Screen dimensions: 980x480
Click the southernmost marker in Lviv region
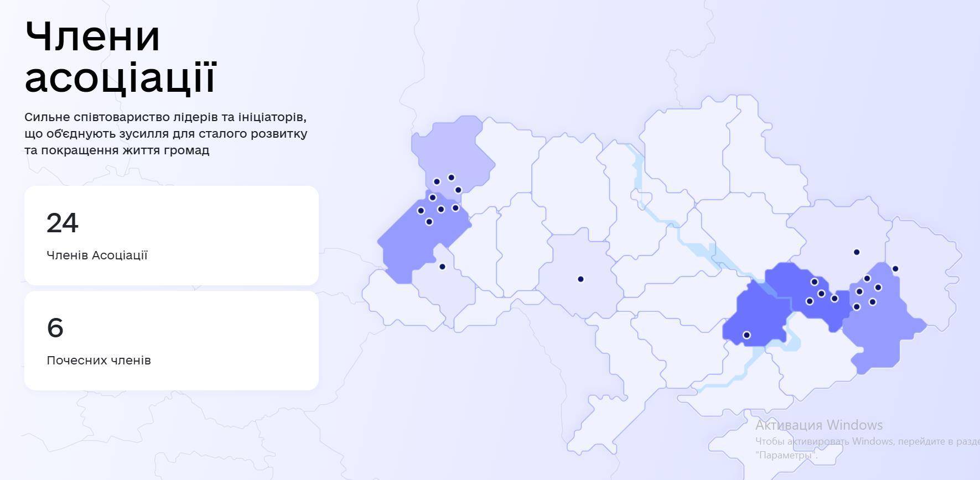pos(429,222)
